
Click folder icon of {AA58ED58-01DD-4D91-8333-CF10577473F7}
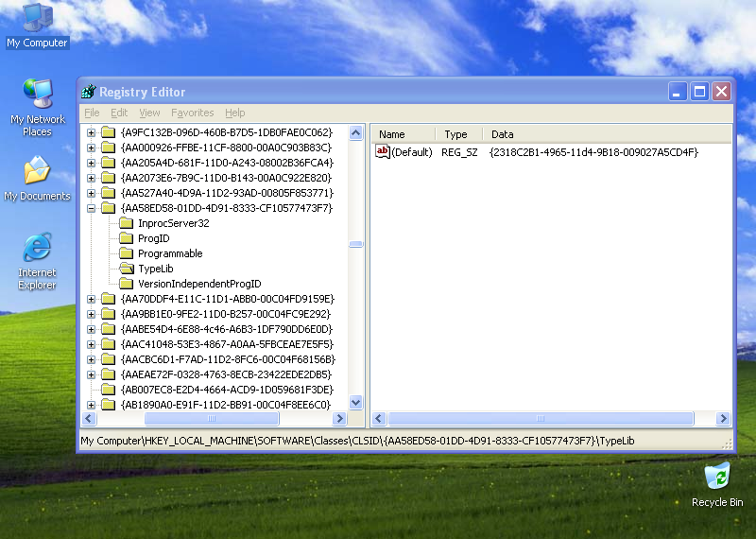click(109, 208)
